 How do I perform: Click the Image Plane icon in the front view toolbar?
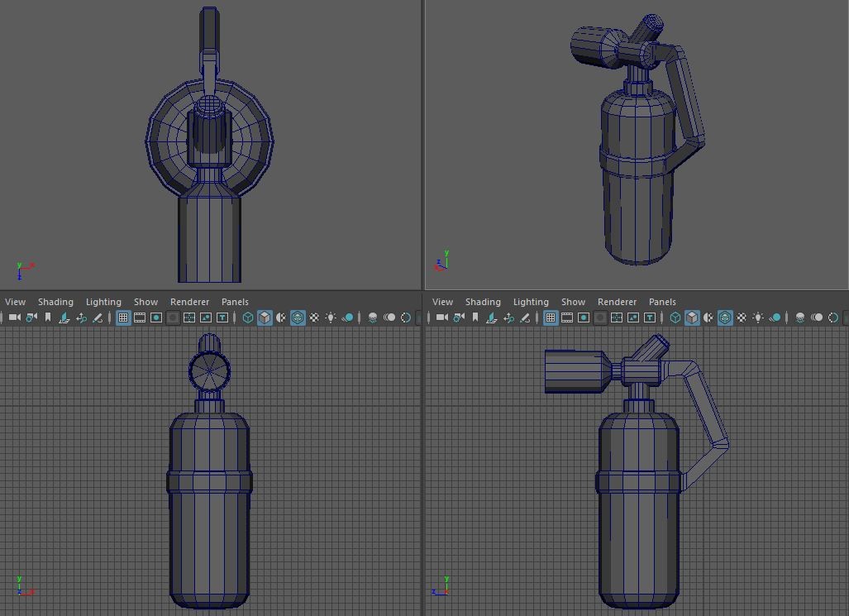tap(64, 318)
